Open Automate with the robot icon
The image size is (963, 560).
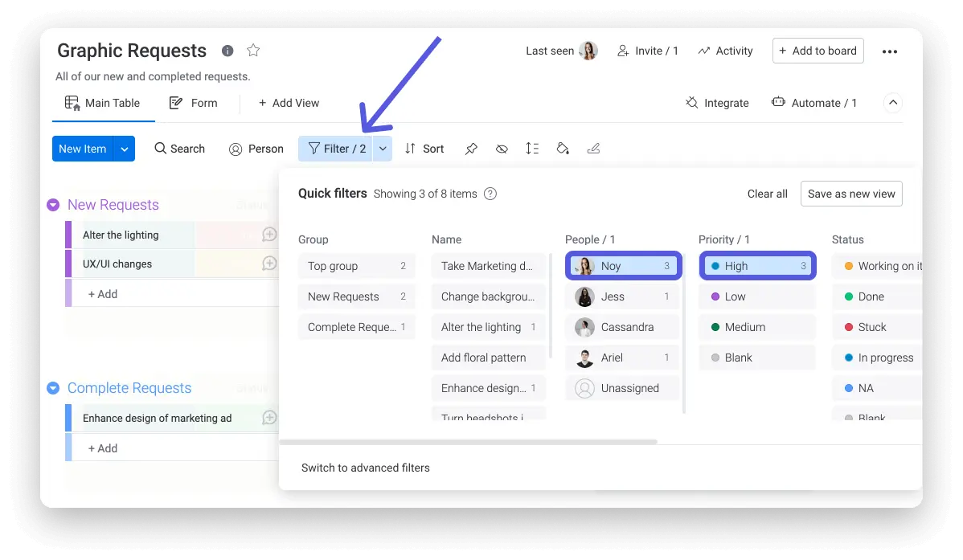coord(814,103)
